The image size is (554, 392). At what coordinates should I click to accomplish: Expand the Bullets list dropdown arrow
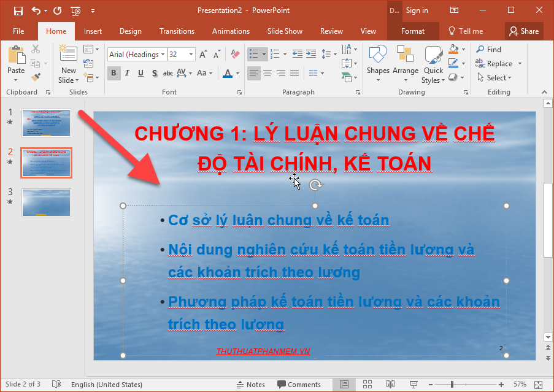[263, 54]
